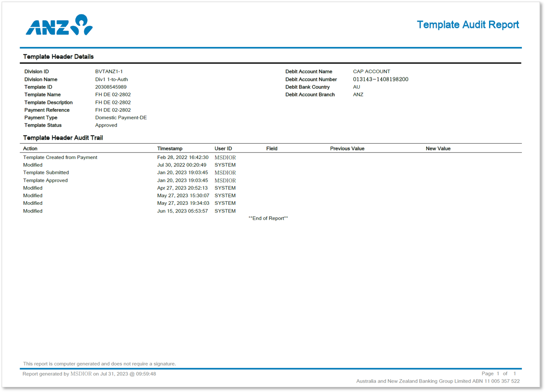Click the ANZ bank logo
Screen dimensions: 545x392
[59, 25]
